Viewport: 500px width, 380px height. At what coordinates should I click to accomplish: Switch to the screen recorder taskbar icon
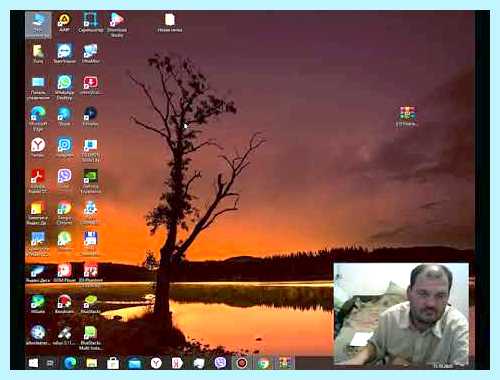pos(242,363)
